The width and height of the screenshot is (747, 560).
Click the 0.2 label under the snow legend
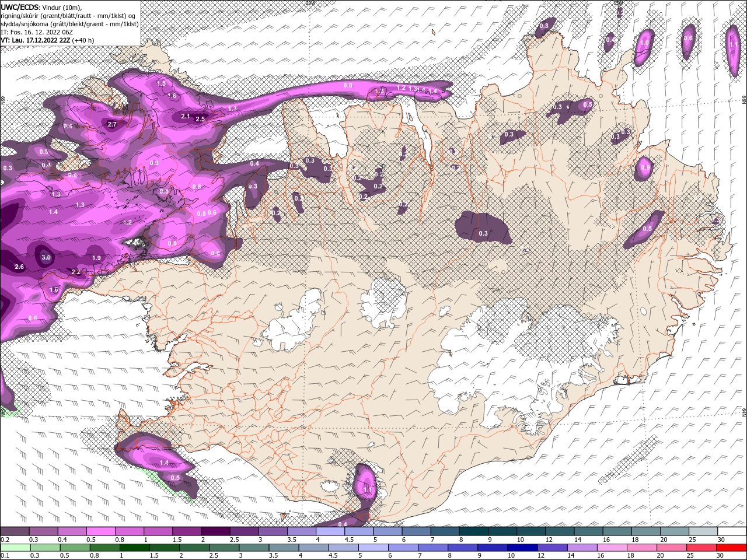[5, 540]
